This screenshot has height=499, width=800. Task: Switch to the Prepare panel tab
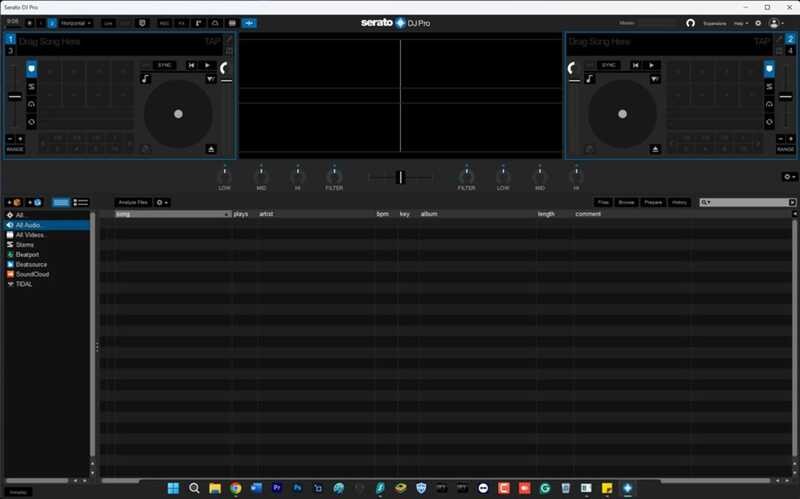653,203
